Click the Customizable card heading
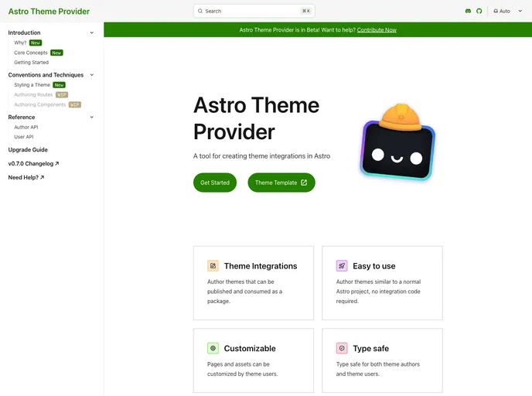 tap(250, 349)
